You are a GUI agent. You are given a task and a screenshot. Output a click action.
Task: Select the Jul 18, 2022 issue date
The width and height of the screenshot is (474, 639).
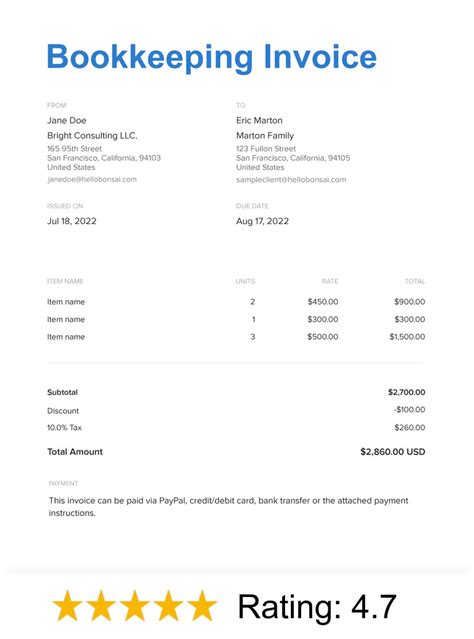point(72,221)
